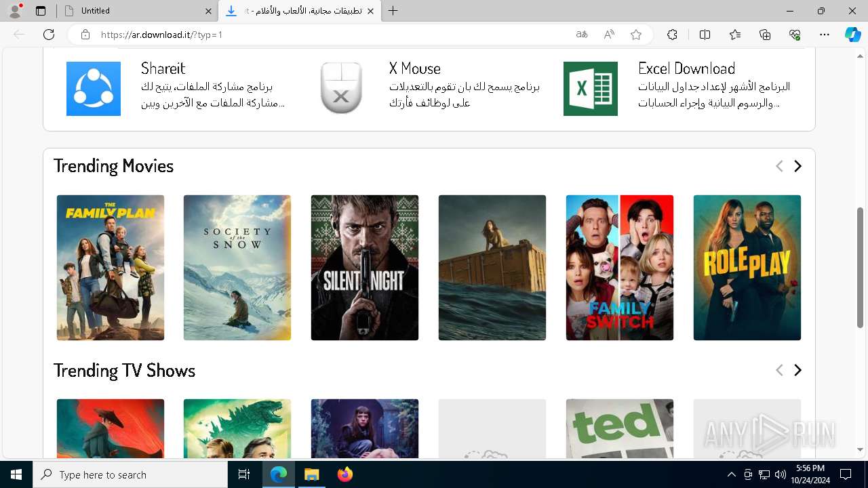This screenshot has width=868, height=488.
Task: Open The Family Plan movie poster
Action: pyautogui.click(x=111, y=268)
